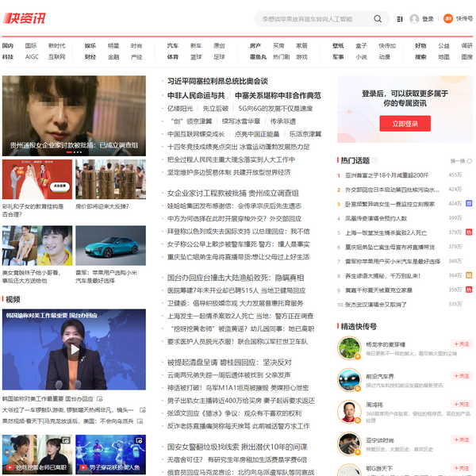Viewport: 476px width, 476px height.
Task: Open the orange 快传号 icon
Action: coord(448,19)
